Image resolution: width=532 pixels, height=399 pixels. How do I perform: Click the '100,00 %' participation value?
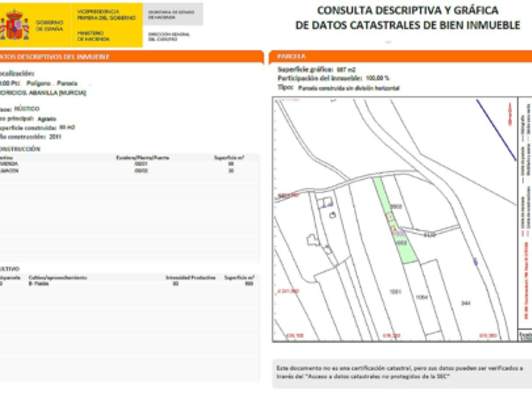(377, 79)
